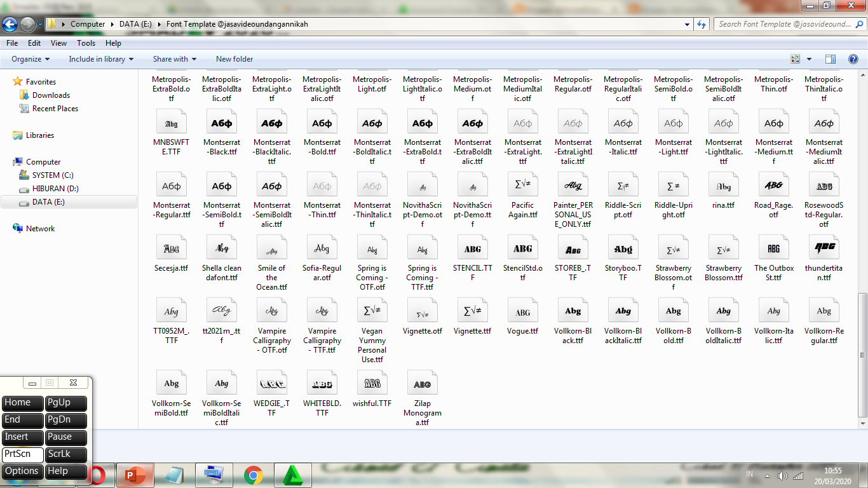Open the Edit menu
Viewport: 868px width, 488px height.
point(34,43)
